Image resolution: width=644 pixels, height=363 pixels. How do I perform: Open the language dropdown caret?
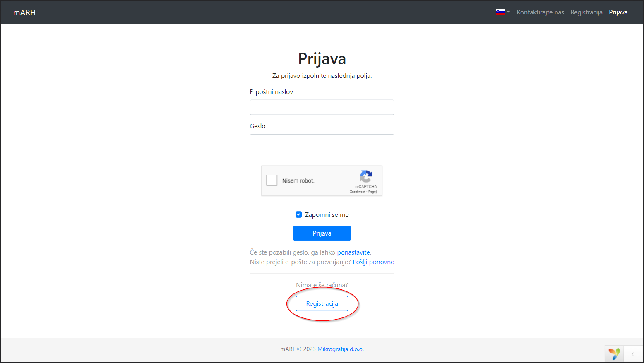[x=508, y=12]
